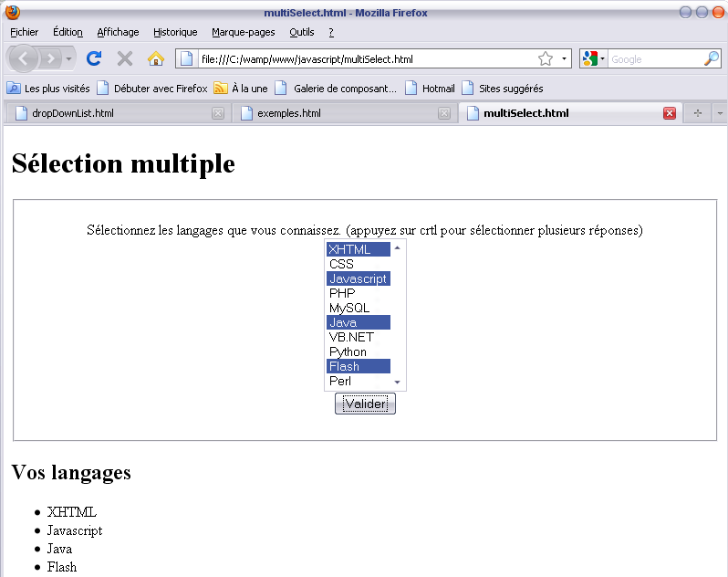
Task: Toggle the Flash option in the list
Action: click(358, 366)
